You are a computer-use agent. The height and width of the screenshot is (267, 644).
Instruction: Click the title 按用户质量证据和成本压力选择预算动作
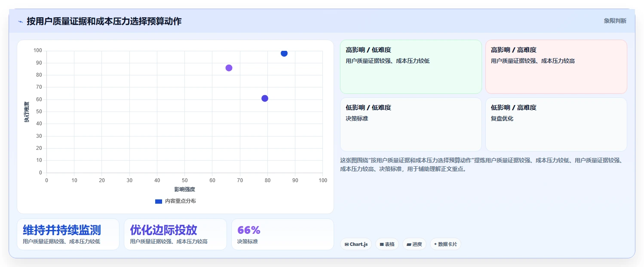104,21
